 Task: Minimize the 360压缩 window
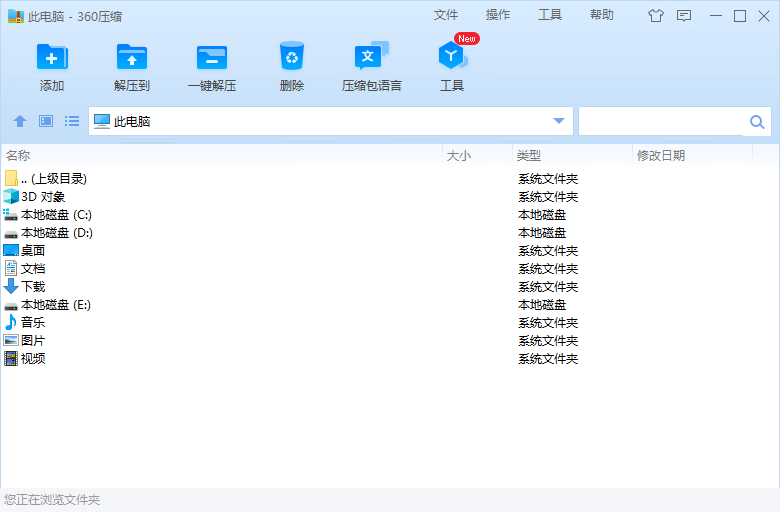click(x=716, y=16)
